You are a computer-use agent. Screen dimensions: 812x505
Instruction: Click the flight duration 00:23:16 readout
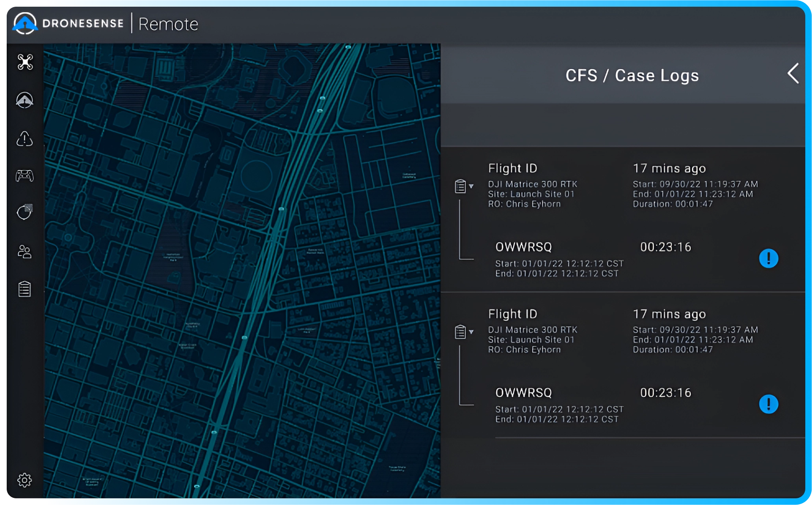click(x=666, y=247)
